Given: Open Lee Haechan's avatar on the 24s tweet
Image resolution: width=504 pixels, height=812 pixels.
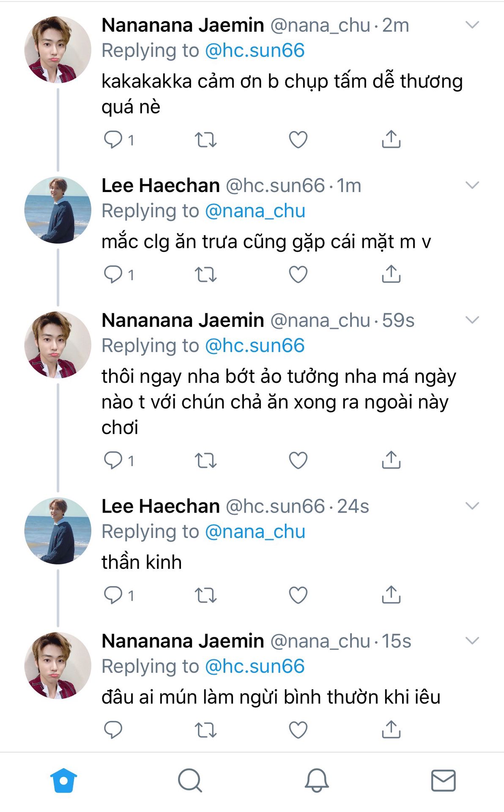Looking at the screenshot, I should 58,531.
